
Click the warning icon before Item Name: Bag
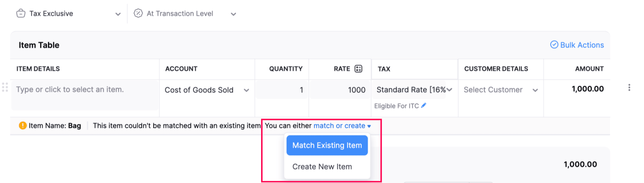[x=23, y=125]
